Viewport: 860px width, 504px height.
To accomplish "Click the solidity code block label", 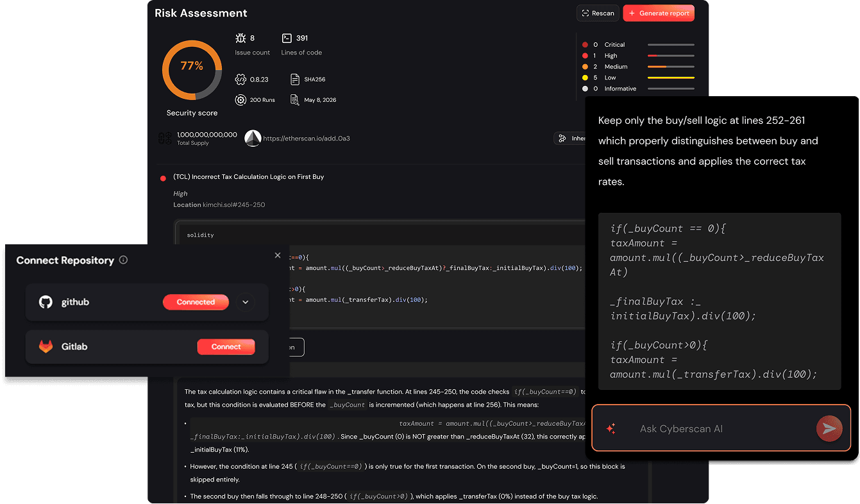I will pos(201,235).
